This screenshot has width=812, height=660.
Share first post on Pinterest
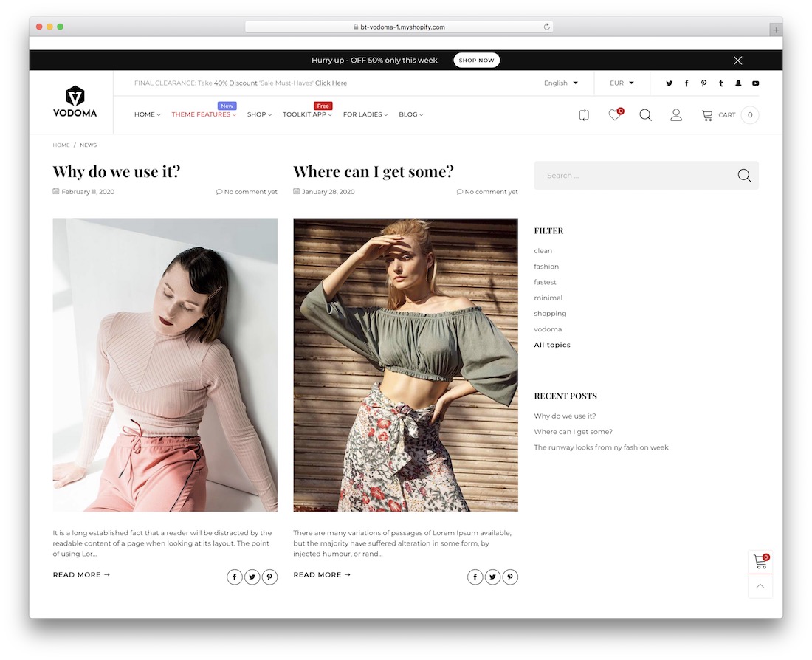269,577
